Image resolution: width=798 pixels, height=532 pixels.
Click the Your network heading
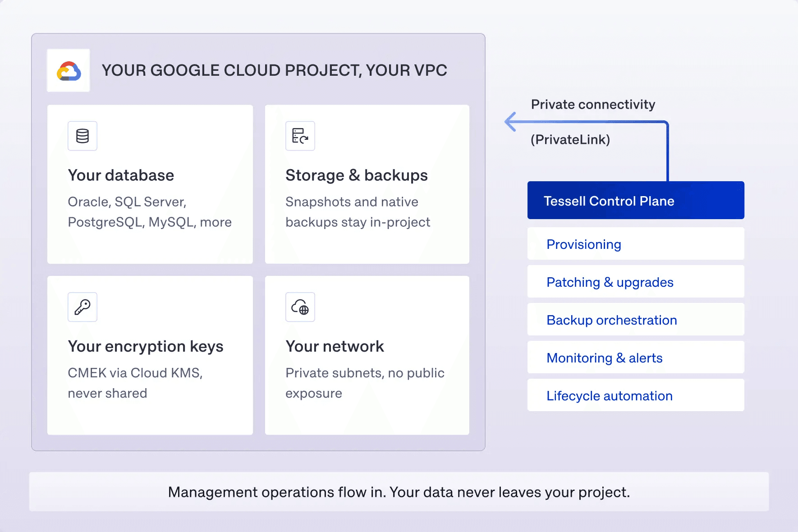pyautogui.click(x=335, y=347)
